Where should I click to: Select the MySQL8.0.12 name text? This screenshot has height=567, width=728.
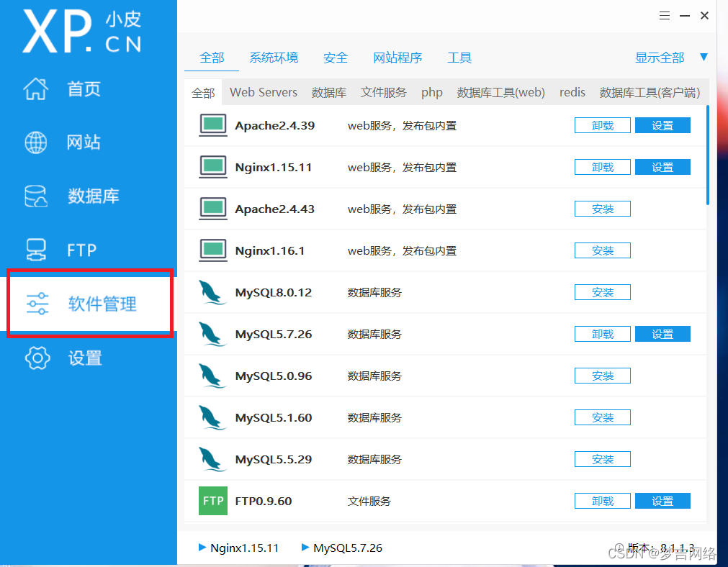click(274, 293)
